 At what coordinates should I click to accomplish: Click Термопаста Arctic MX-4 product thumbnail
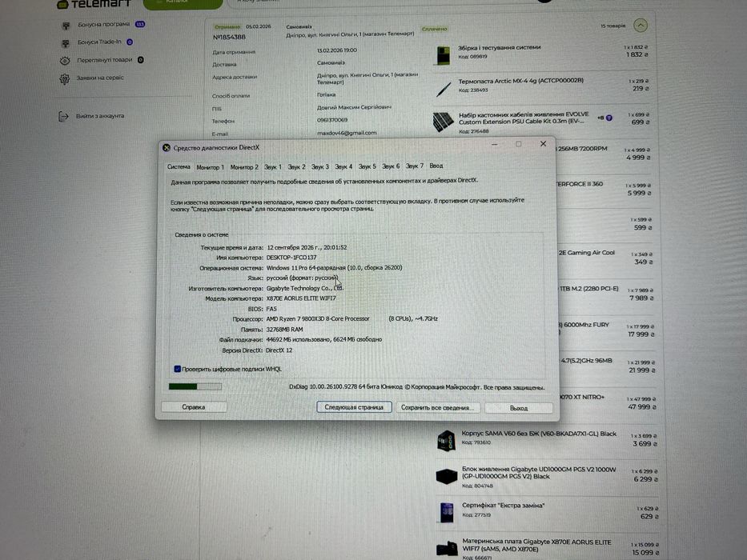(x=444, y=89)
